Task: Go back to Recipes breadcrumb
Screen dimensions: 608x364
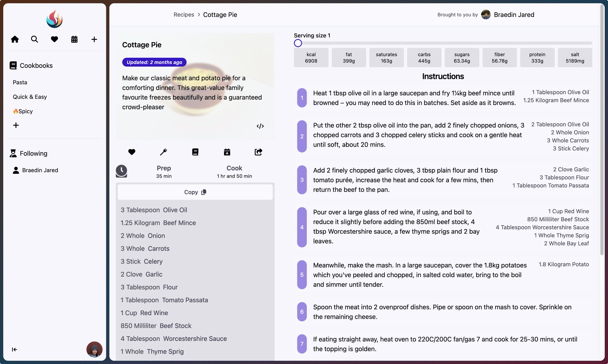Action: 184,14
